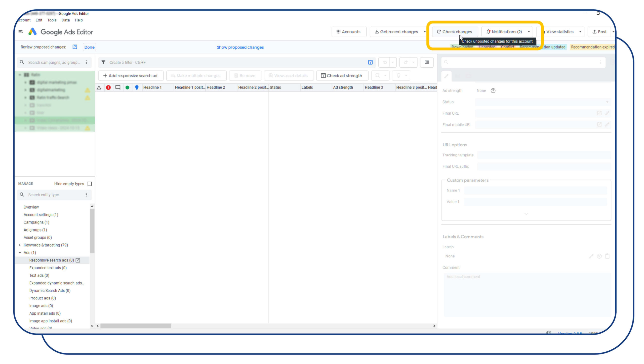644x364 pixels.
Task: Select Product ads (0) entry
Action: [43, 298]
